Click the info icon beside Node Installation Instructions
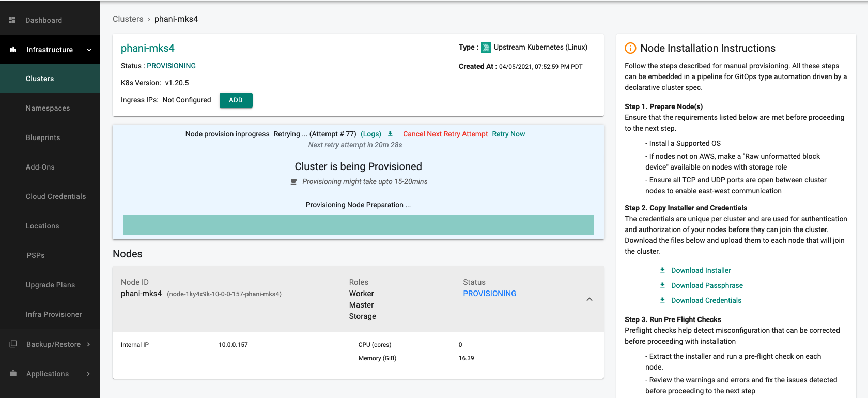The height and width of the screenshot is (398, 868). point(630,48)
